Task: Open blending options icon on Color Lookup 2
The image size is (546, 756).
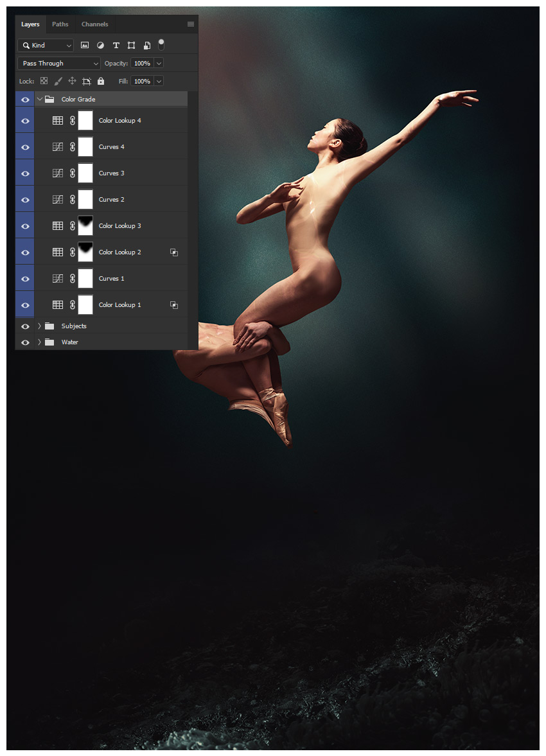Action: (174, 252)
